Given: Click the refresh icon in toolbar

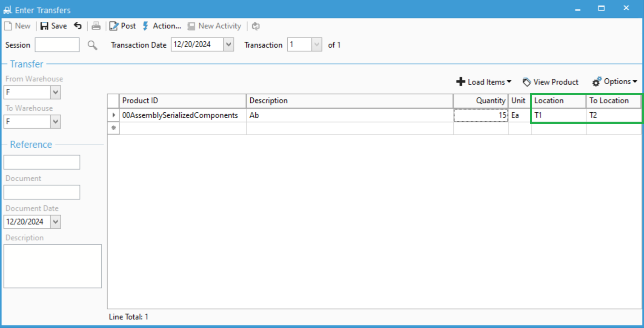Looking at the screenshot, I should point(255,26).
